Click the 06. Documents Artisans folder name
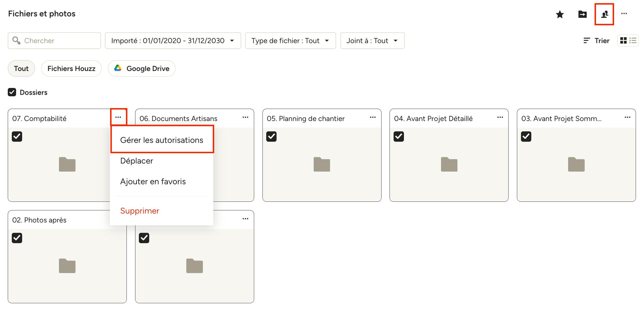This screenshot has height=311, width=644. (178, 118)
